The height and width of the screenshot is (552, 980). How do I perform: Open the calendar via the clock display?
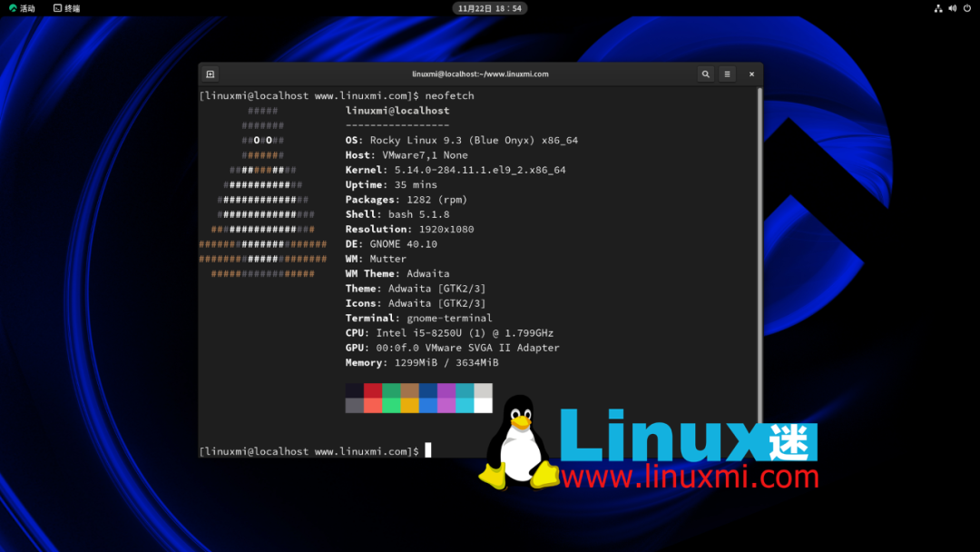tap(489, 8)
